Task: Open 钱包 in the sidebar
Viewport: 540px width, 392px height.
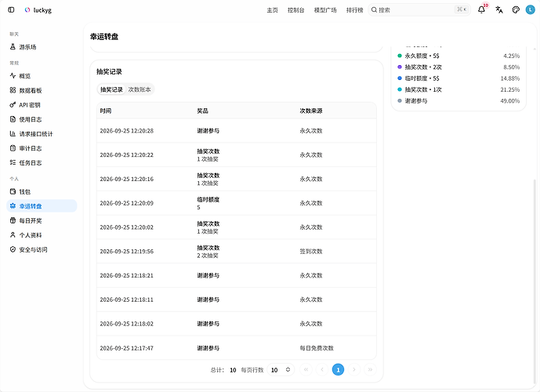Action: 42,191
